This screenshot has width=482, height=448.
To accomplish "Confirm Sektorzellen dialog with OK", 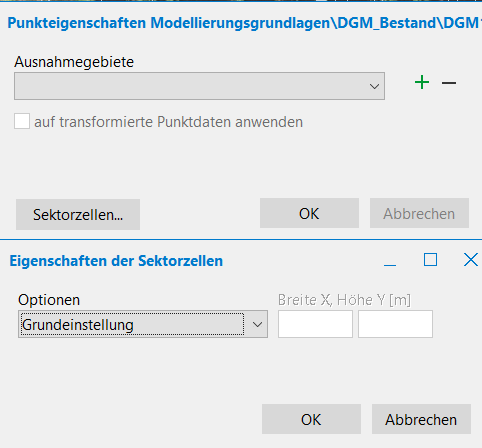I will (311, 419).
